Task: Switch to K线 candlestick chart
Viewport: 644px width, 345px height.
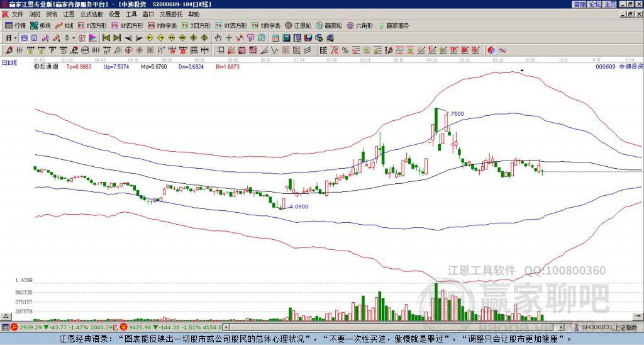Action: tap(64, 25)
